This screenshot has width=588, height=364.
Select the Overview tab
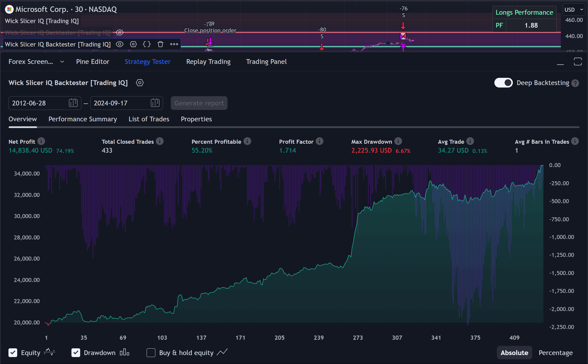(23, 119)
